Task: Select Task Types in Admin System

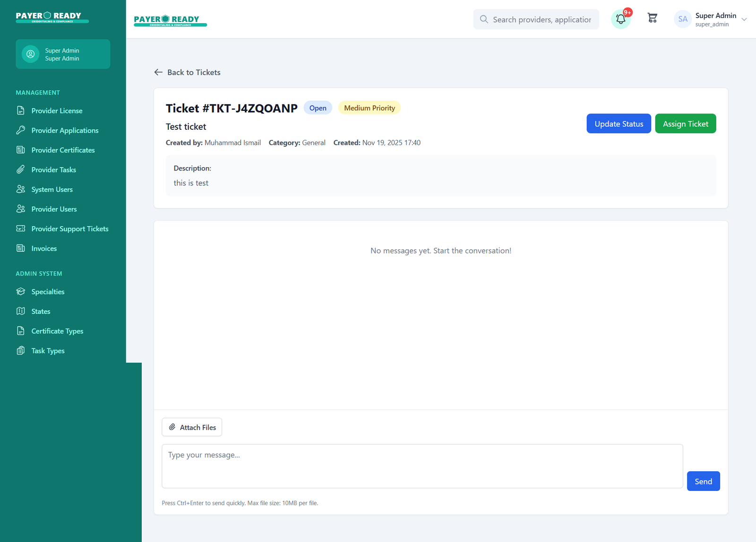Action: pos(48,351)
